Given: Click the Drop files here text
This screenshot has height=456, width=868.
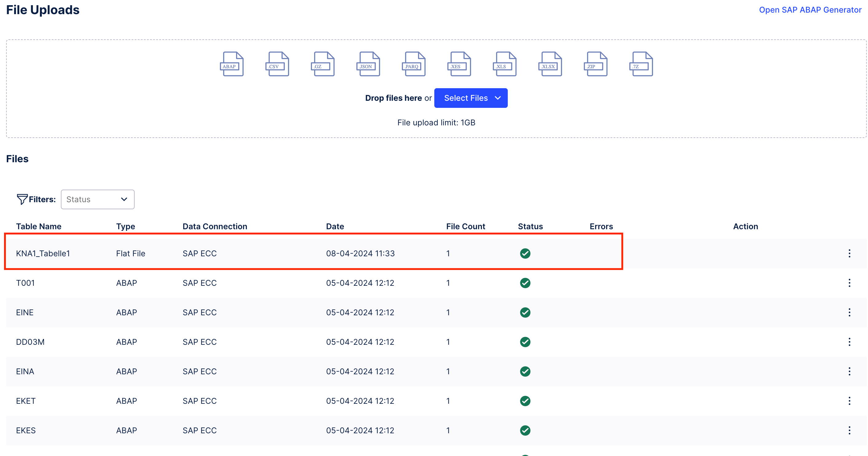Looking at the screenshot, I should [x=393, y=98].
